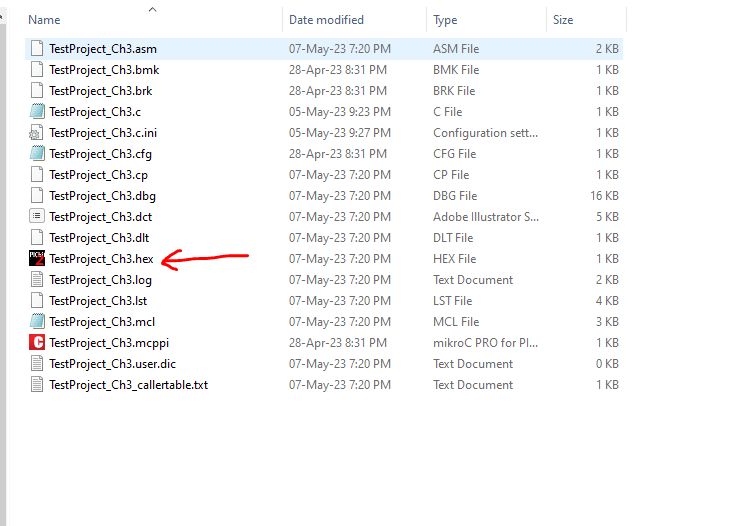Click the DBG File type cell
Image resolution: width=732 pixels, height=526 pixels.
click(455, 196)
